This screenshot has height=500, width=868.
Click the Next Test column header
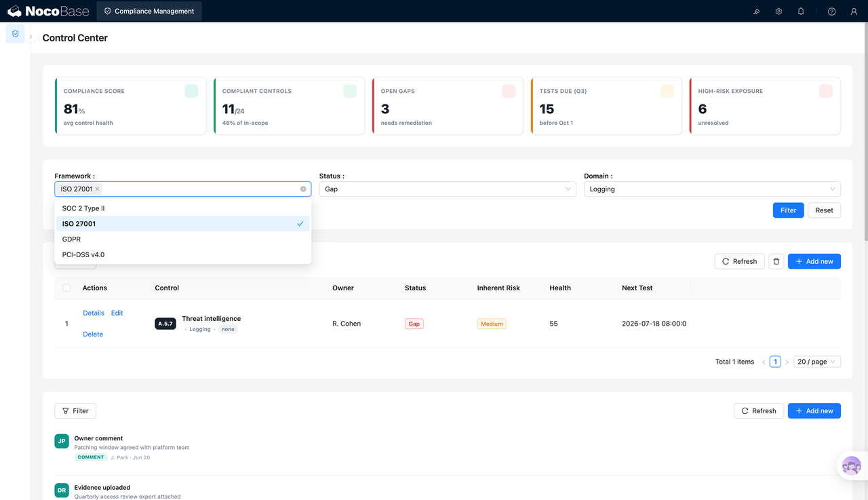637,288
